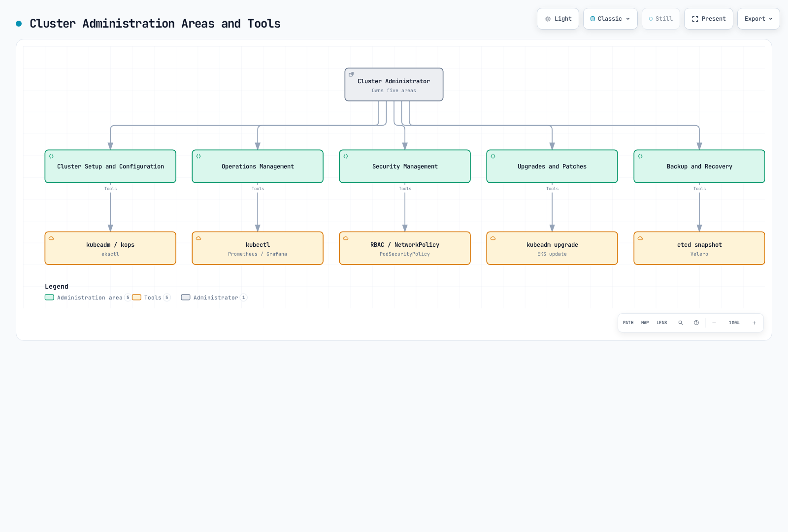Click the EKS update subtitle text

(x=552, y=254)
